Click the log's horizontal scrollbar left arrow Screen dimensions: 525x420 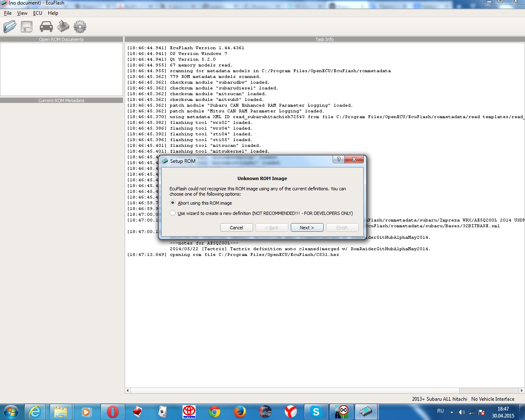coord(128,390)
